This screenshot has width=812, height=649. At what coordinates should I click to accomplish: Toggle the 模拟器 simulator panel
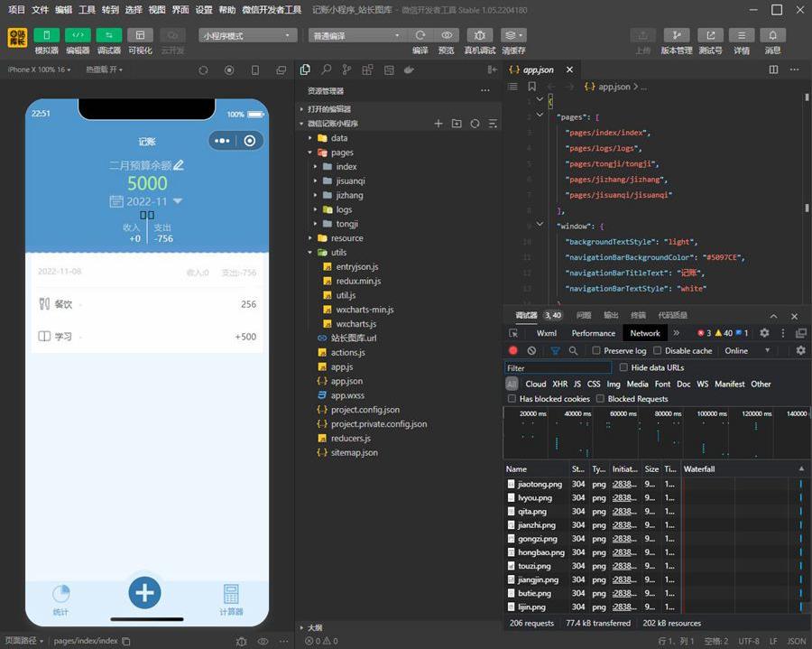click(46, 35)
